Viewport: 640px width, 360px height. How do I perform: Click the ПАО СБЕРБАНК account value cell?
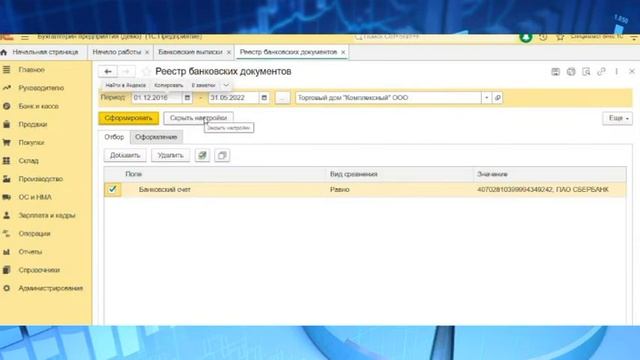click(x=549, y=190)
